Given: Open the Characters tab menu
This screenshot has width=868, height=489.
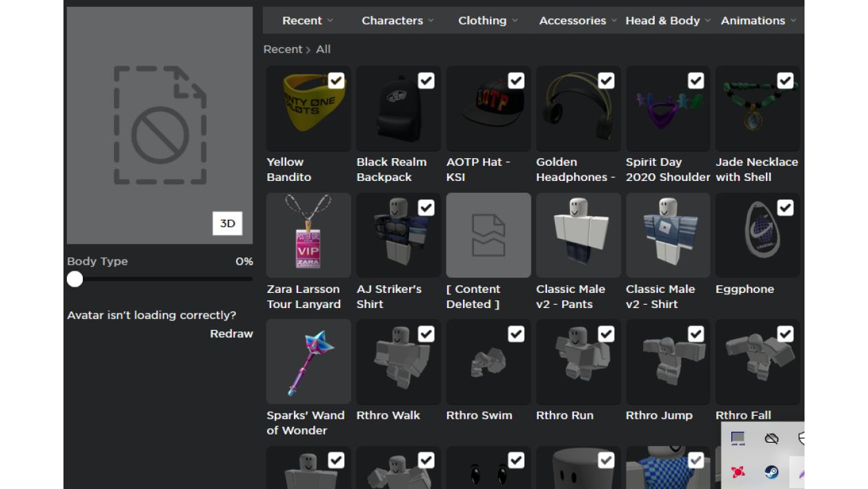Looking at the screenshot, I should [x=398, y=21].
